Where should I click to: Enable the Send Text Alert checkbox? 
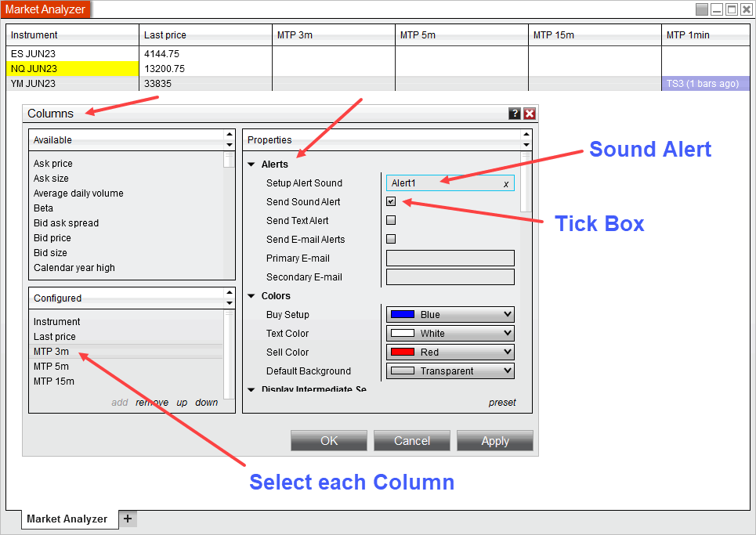[391, 220]
